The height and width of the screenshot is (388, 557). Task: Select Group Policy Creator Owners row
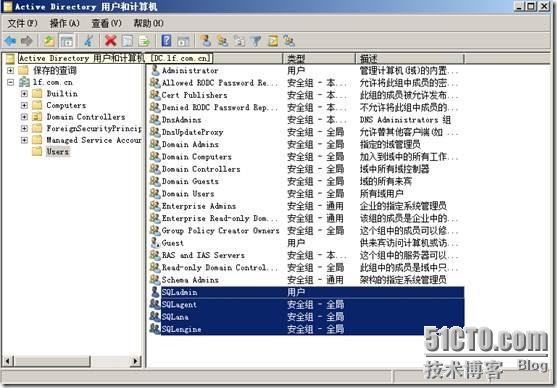pos(307,231)
